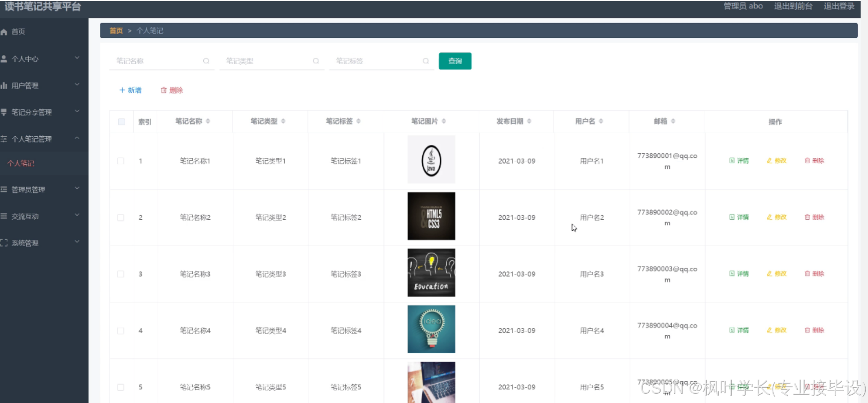Sort by the 发布日期 column arrows
This screenshot has width=868, height=403.
529,121
